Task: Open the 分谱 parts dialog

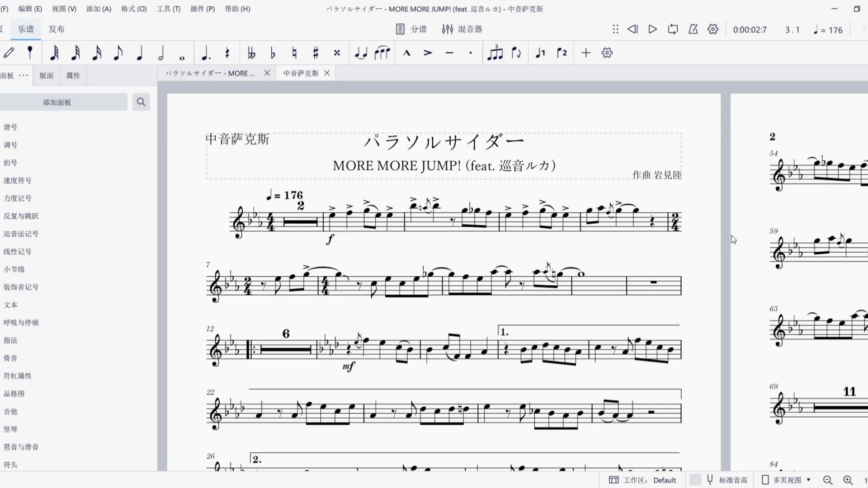Action: coord(411,29)
